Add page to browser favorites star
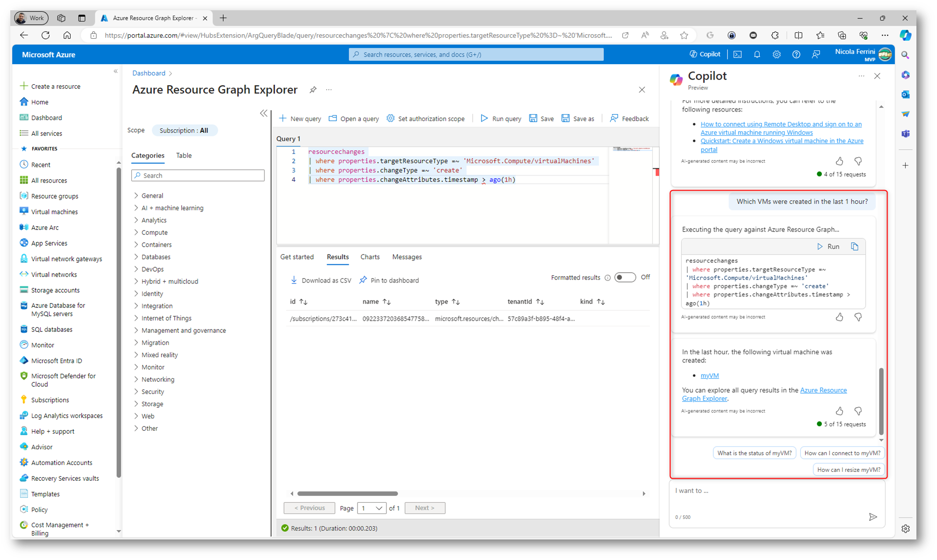 pos(684,35)
